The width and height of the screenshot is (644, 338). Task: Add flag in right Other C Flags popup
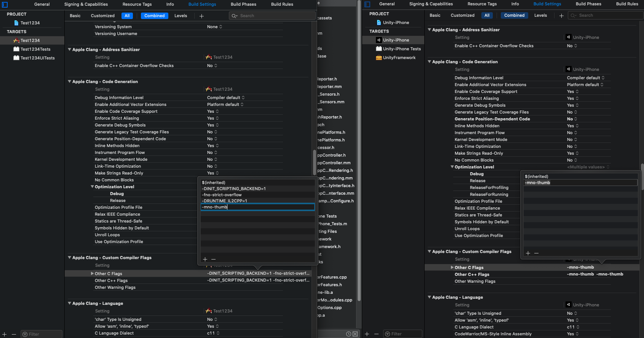[x=528, y=253]
